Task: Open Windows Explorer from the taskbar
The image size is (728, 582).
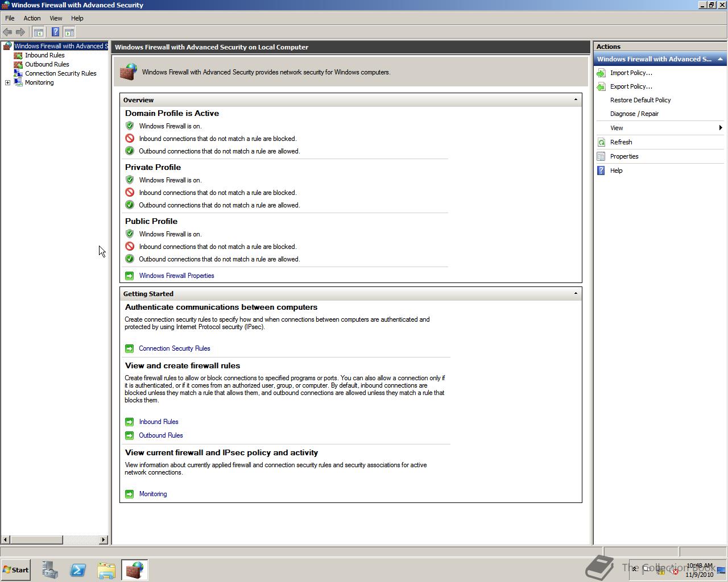Action: tap(106, 570)
